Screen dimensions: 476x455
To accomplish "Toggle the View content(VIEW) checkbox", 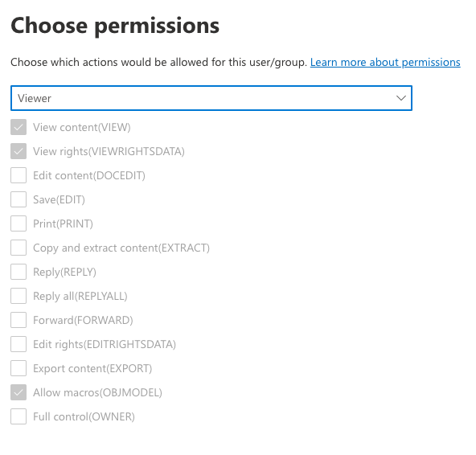I will pyautogui.click(x=18, y=127).
